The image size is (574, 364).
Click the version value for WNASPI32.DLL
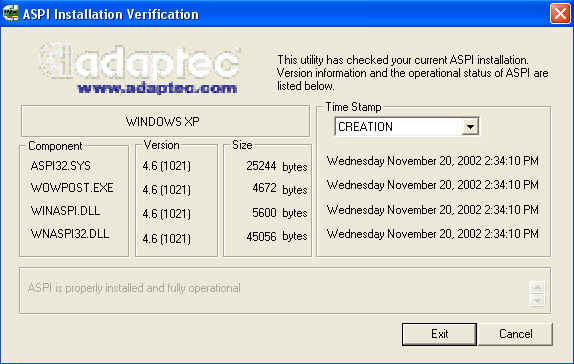[167, 239]
